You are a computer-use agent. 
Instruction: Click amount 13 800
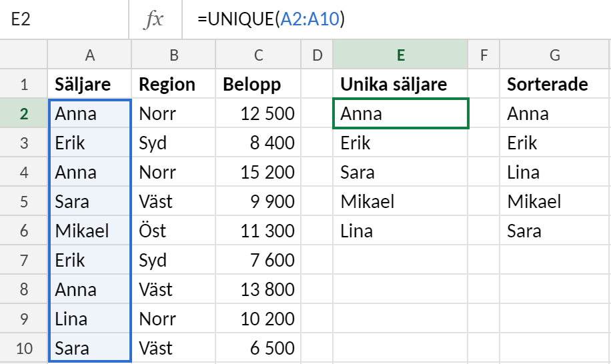coord(258,289)
